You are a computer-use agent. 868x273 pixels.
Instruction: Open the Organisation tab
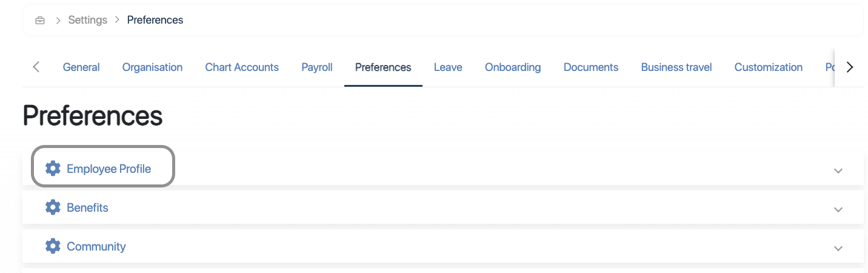pos(152,67)
